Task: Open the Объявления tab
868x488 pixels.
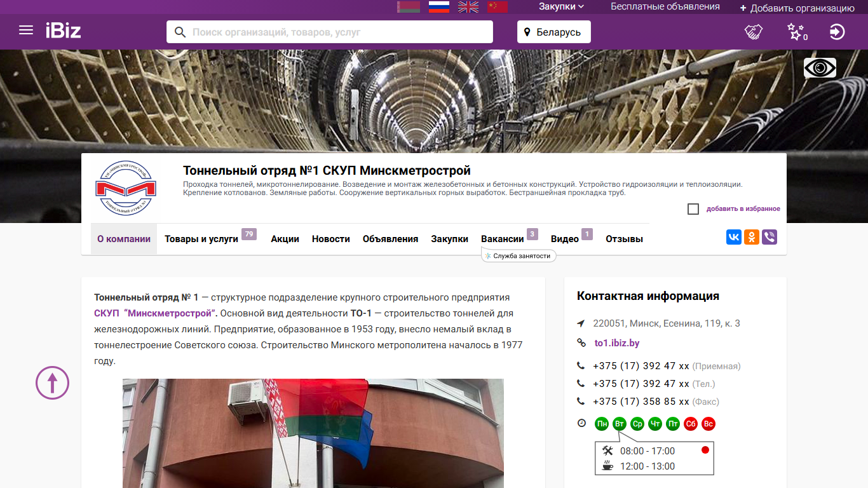Action: (390, 239)
